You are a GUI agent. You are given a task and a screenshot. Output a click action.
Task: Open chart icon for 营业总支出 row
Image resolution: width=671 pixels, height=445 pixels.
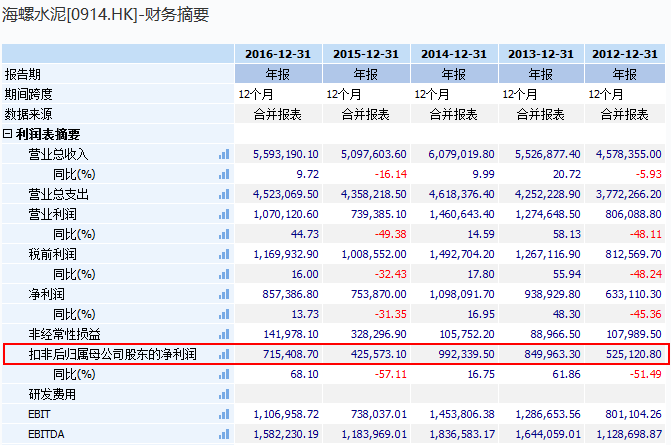tap(224, 195)
